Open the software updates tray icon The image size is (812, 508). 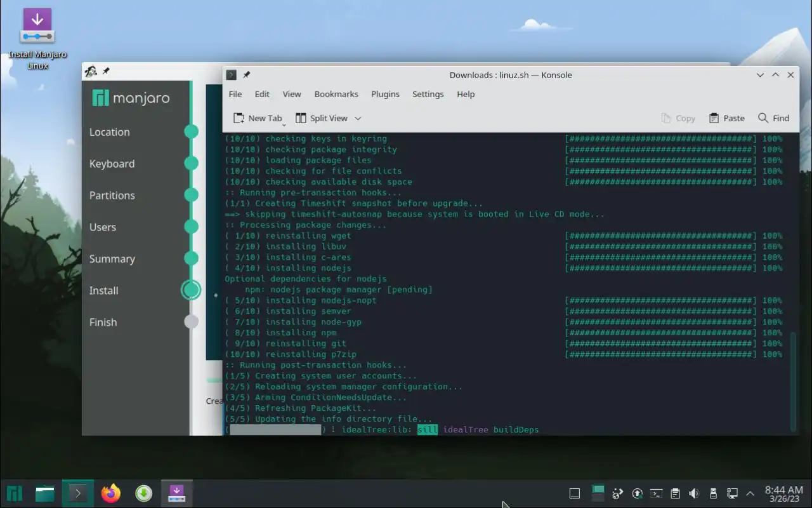(638, 493)
